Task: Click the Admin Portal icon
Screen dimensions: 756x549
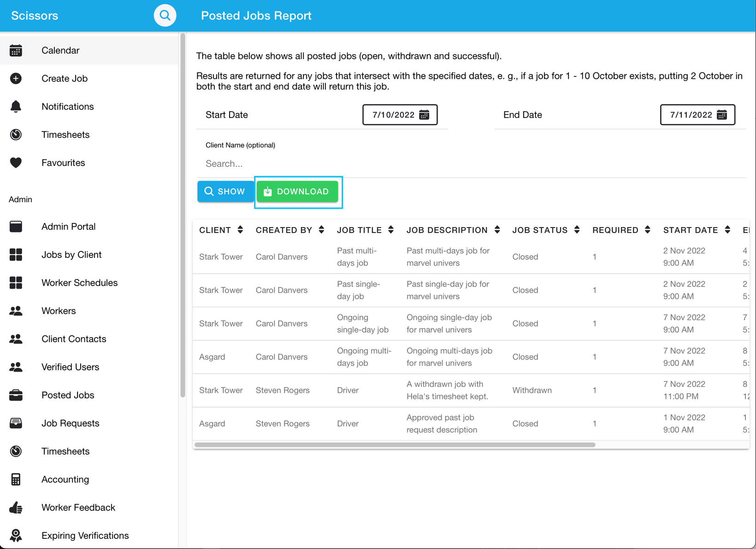Action: click(x=16, y=227)
